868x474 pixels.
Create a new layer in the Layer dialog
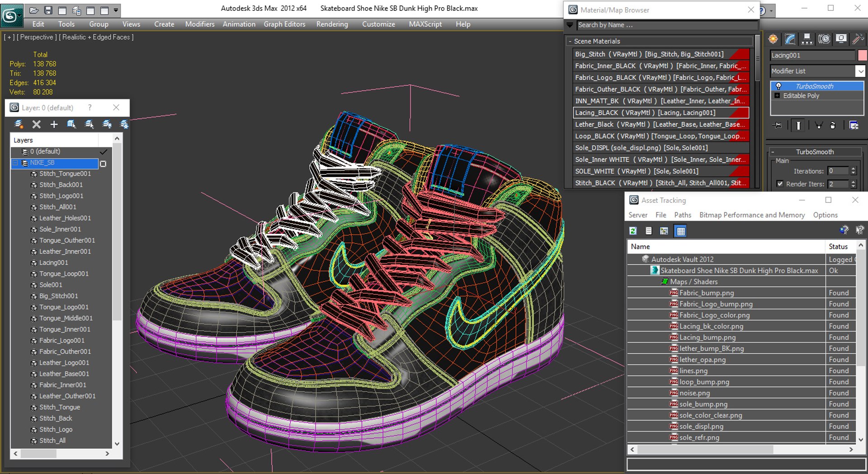(x=19, y=124)
